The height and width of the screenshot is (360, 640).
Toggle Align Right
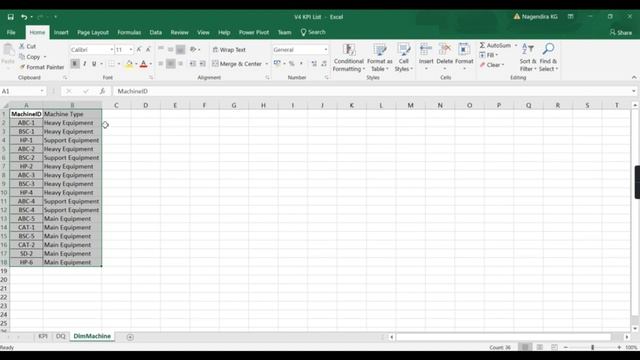180,64
